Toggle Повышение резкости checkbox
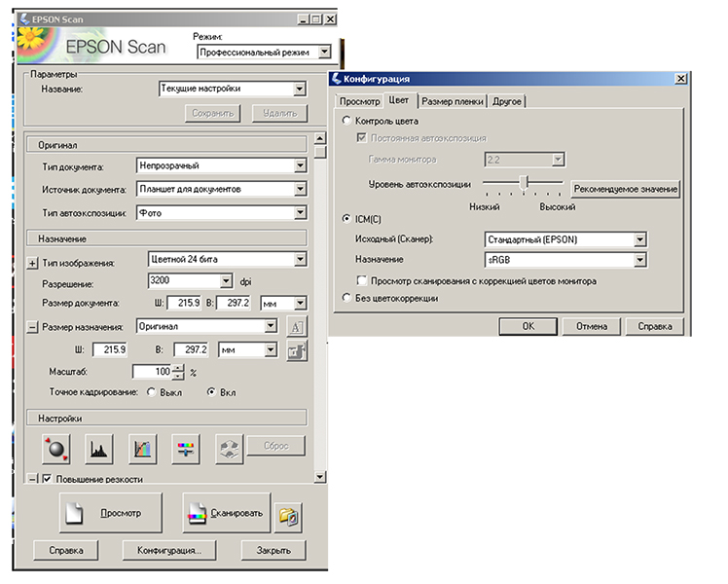 (47, 479)
